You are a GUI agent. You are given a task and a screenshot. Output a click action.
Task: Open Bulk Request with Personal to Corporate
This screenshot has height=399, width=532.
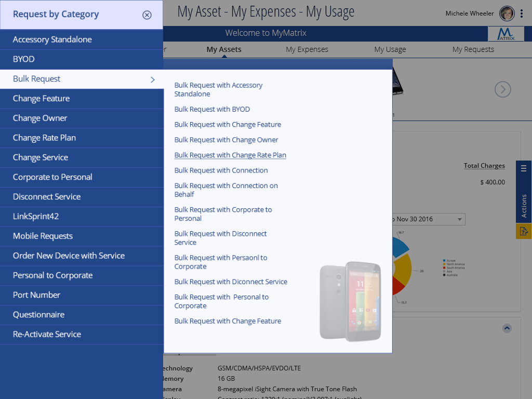221,301
